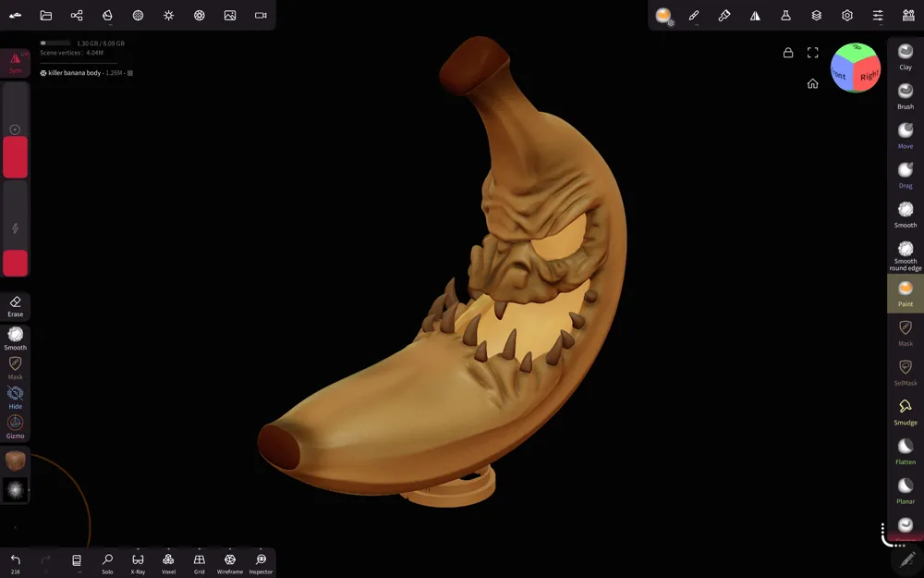The width and height of the screenshot is (924, 578).
Task: Enable the Grid display
Action: click(x=200, y=563)
